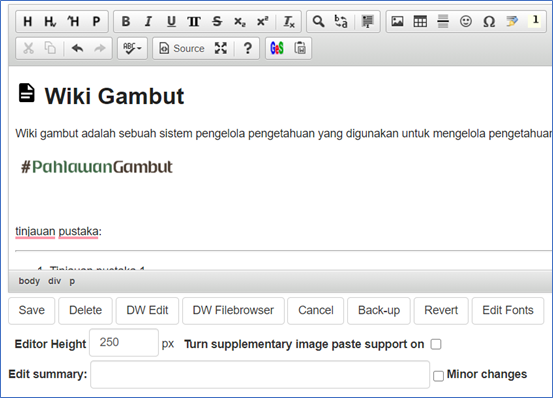The image size is (553, 398).
Task: Apply monospace TT formatting
Action: pyautogui.click(x=194, y=22)
